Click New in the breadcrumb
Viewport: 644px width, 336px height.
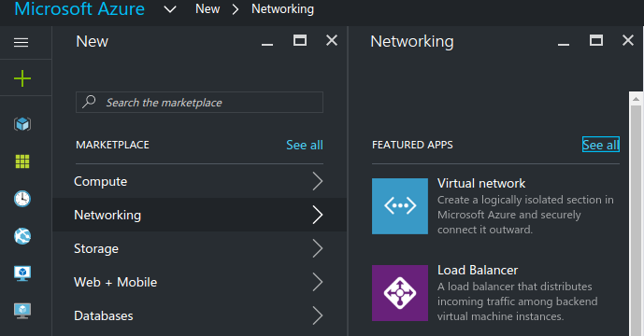click(x=208, y=8)
